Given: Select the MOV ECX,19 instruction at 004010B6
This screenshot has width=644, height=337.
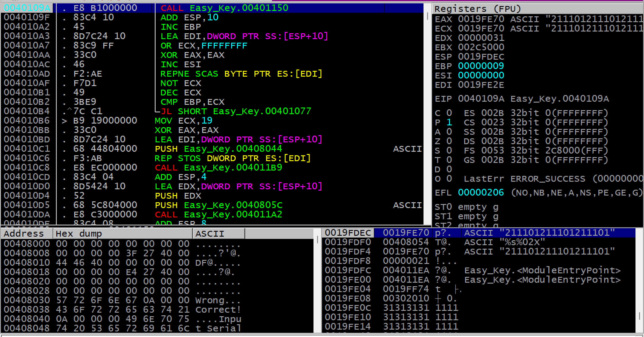Looking at the screenshot, I should coord(184,121).
